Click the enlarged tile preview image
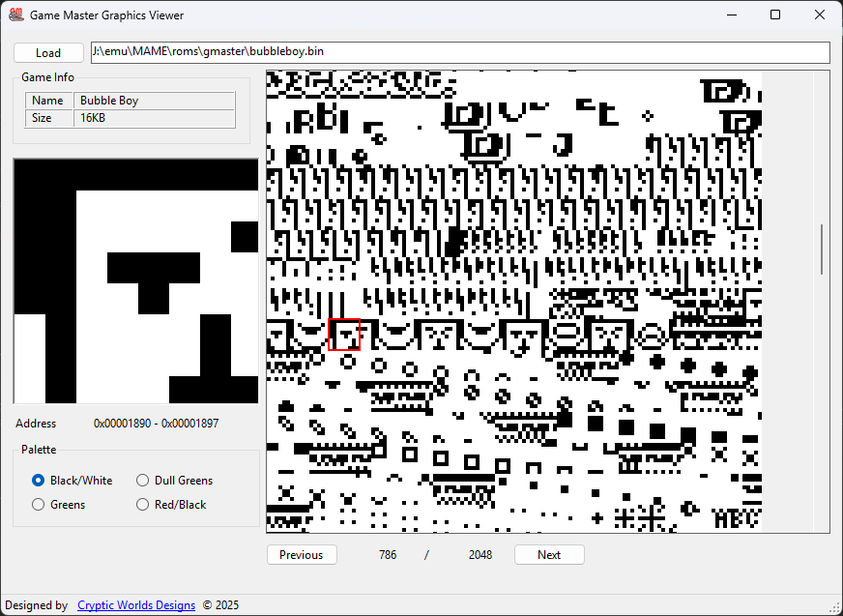Viewport: 843px width, 616px height. [135, 281]
